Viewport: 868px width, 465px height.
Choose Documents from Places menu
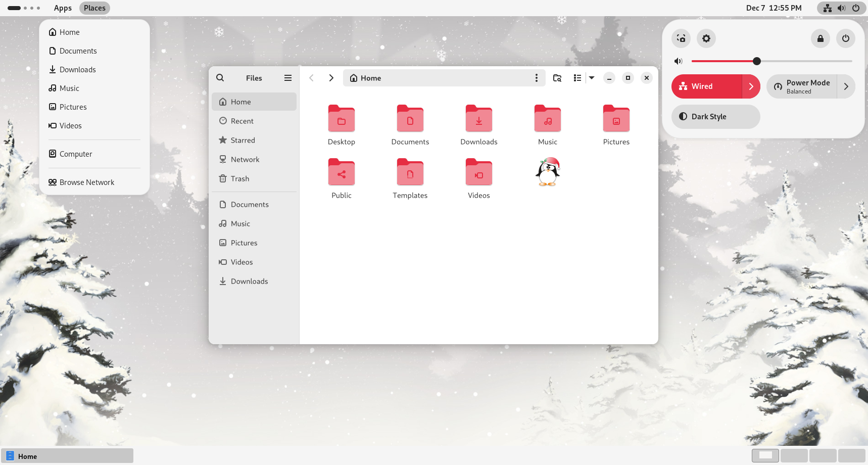[x=94, y=51]
